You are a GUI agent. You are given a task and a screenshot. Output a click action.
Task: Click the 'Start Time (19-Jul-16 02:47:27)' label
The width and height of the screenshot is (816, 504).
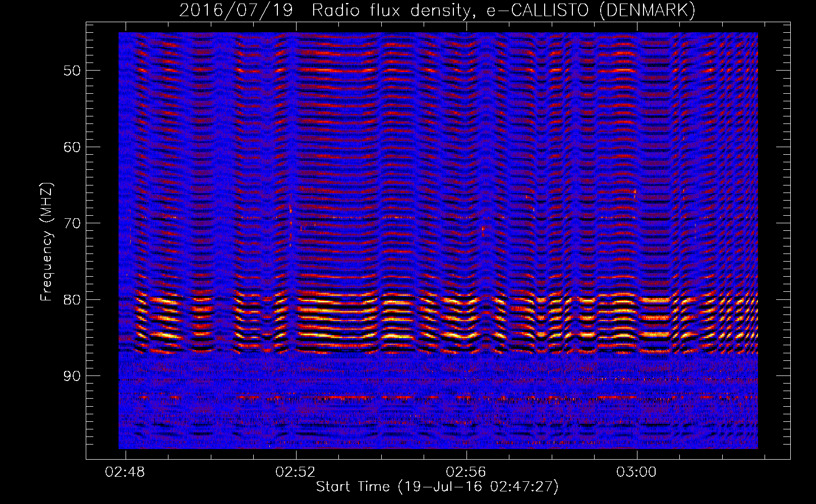437,487
